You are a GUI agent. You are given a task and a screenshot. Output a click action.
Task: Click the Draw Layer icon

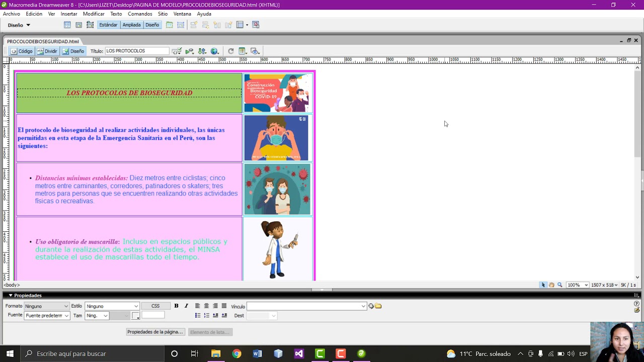pos(90,25)
